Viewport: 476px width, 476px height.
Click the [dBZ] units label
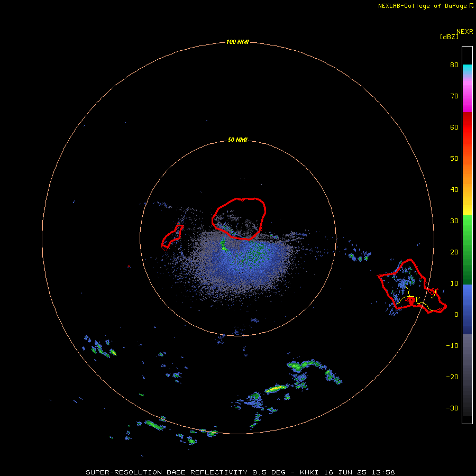(449, 37)
